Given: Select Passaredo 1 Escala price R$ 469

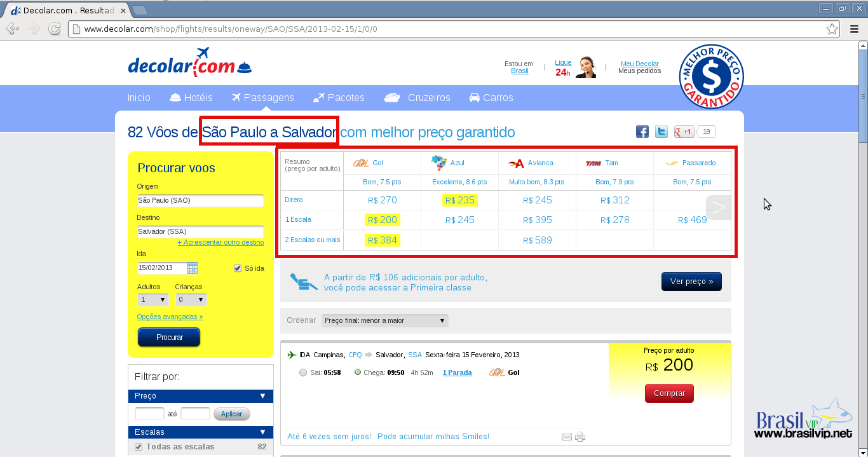Looking at the screenshot, I should coord(693,220).
